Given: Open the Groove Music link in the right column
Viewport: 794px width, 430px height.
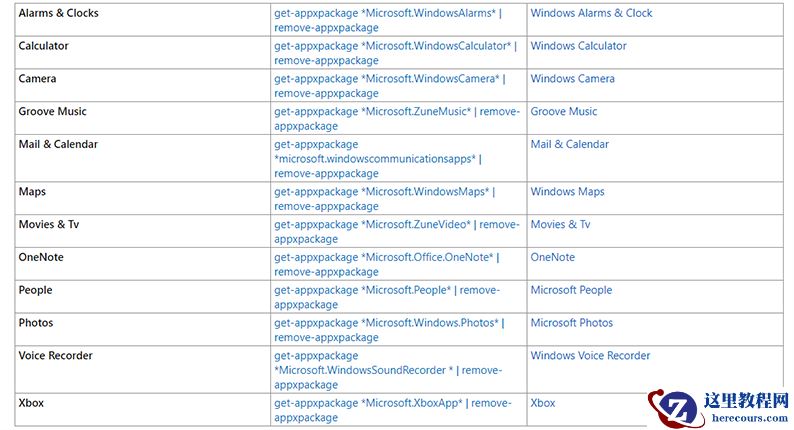Looking at the screenshot, I should click(563, 112).
